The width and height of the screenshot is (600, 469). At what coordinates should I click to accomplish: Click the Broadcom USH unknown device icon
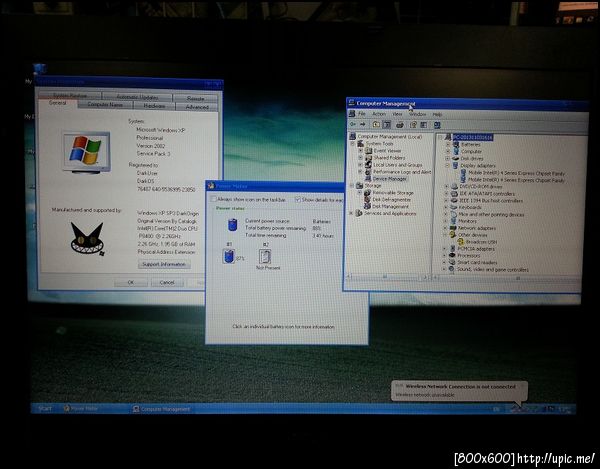pos(460,242)
